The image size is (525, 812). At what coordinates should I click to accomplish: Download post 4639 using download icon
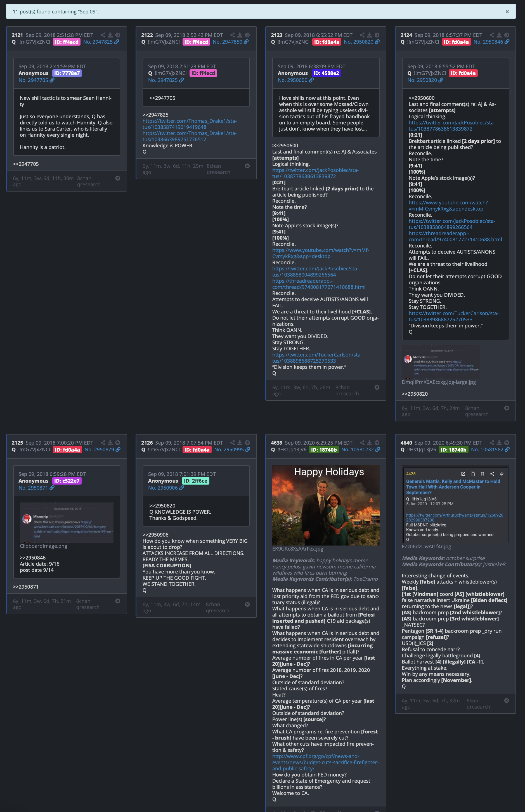pos(370,443)
